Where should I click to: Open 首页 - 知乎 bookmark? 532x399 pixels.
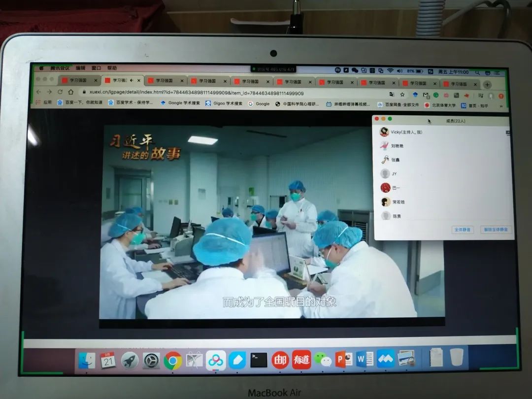475,106
